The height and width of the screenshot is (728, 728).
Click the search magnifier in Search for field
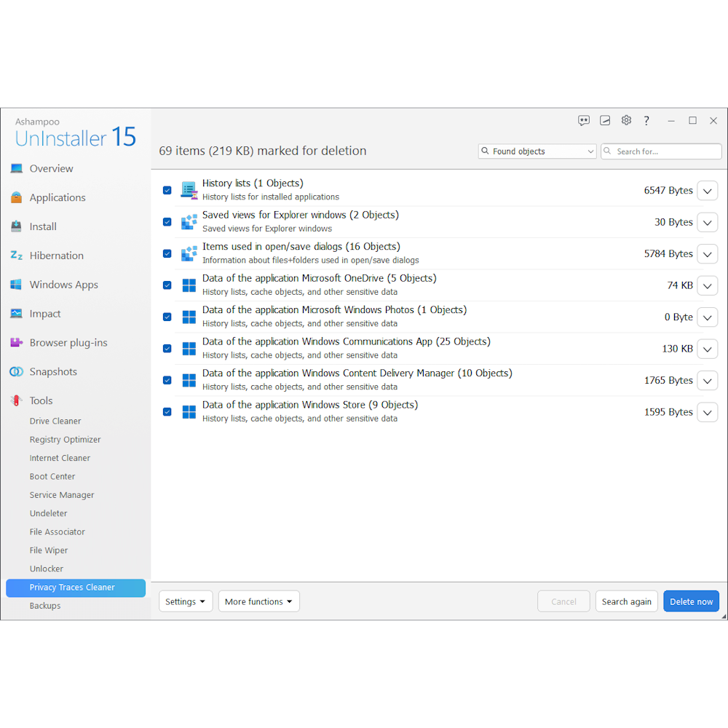[x=607, y=151]
